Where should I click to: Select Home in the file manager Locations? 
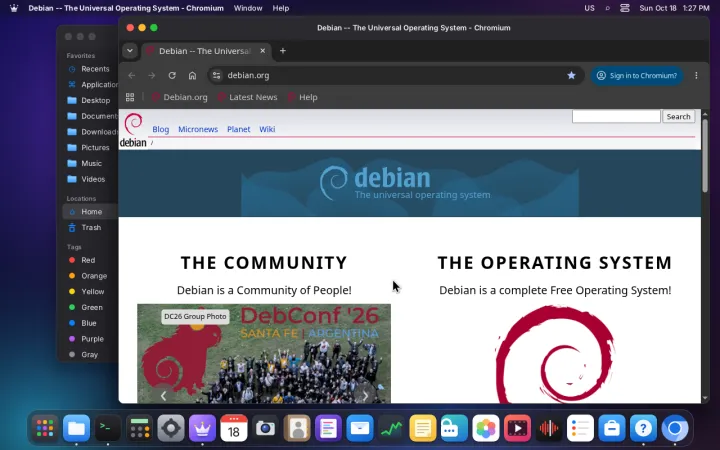pos(90,212)
